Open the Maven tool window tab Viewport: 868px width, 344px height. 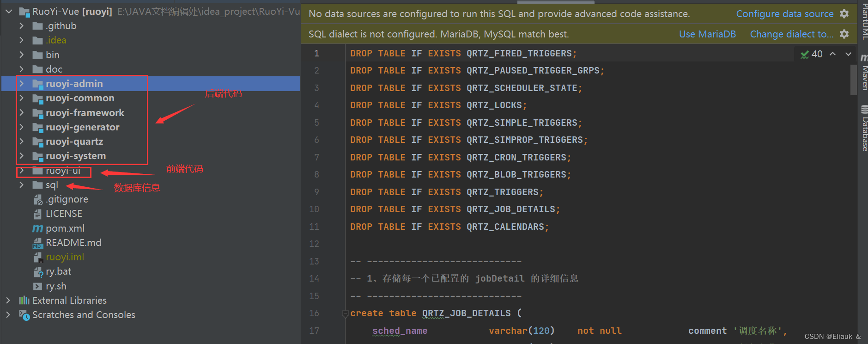[864, 72]
